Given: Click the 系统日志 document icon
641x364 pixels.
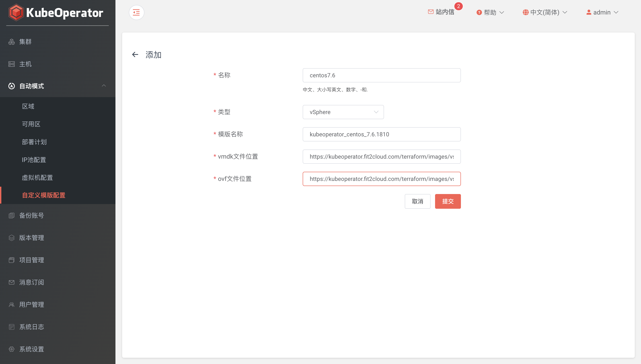Looking at the screenshot, I should click(x=12, y=327).
